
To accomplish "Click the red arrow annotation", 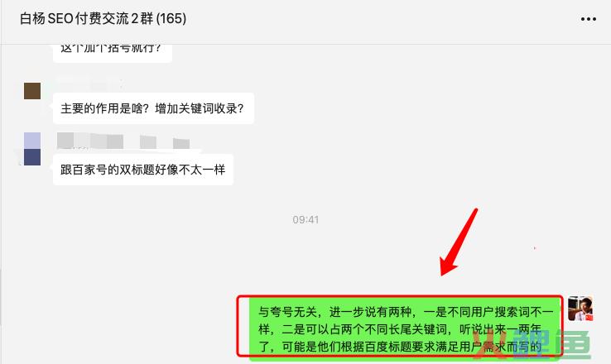I will [x=459, y=242].
